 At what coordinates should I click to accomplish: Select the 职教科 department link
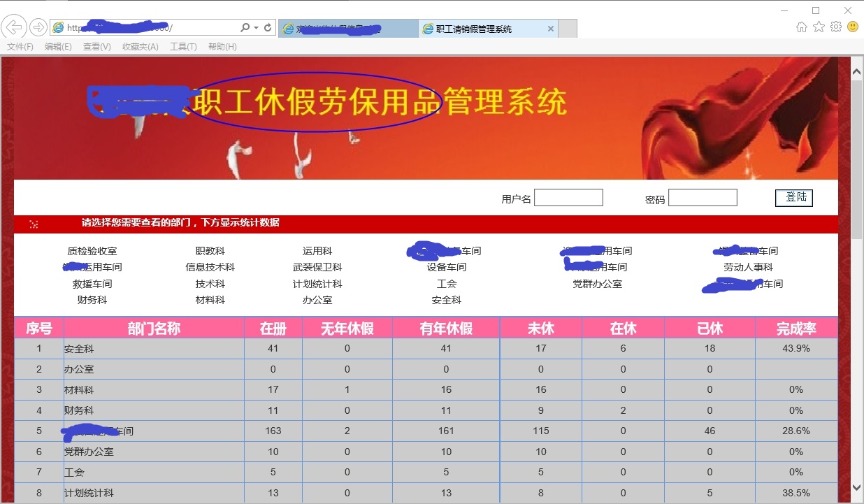[210, 251]
